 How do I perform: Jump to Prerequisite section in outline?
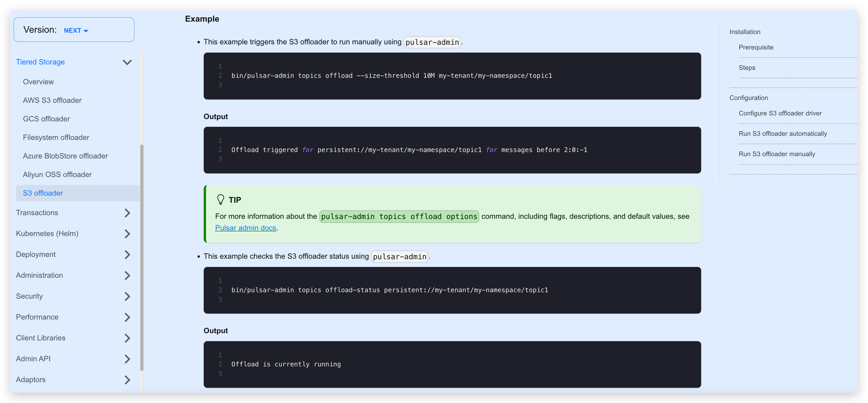coord(756,47)
